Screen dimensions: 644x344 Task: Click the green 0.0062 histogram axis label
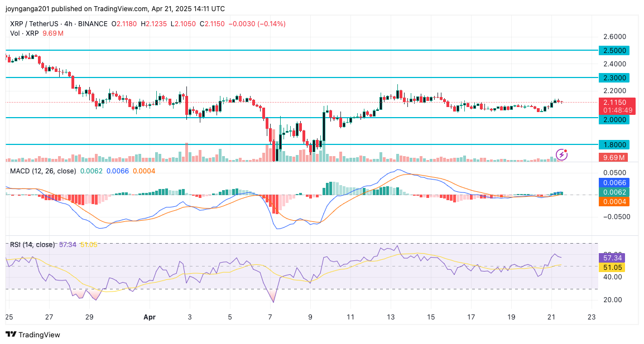click(613, 192)
